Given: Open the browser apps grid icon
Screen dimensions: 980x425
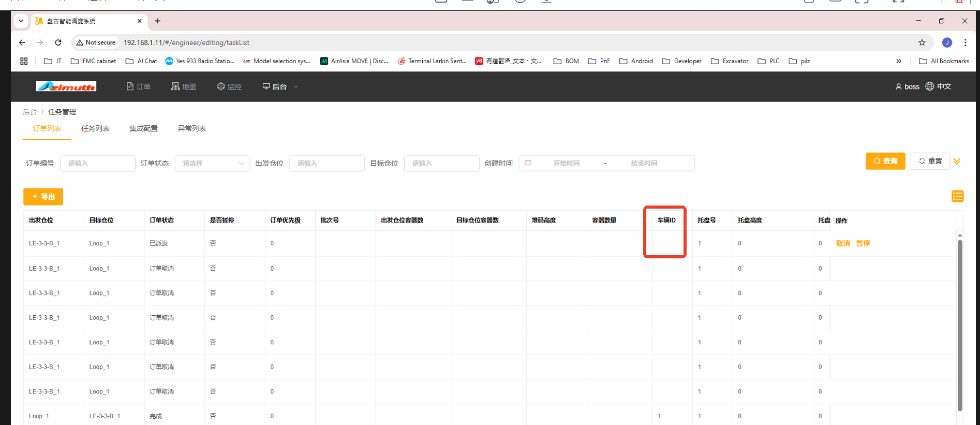Looking at the screenshot, I should (24, 61).
